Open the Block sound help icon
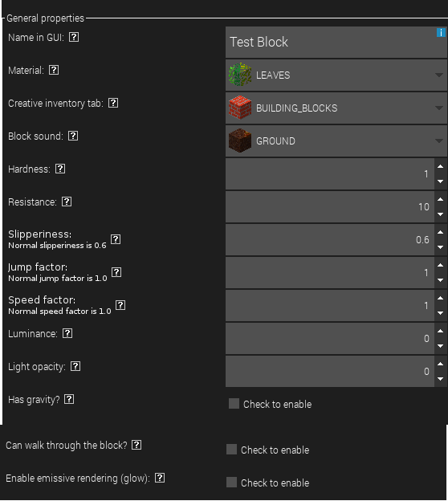The width and height of the screenshot is (448, 501). click(73, 136)
